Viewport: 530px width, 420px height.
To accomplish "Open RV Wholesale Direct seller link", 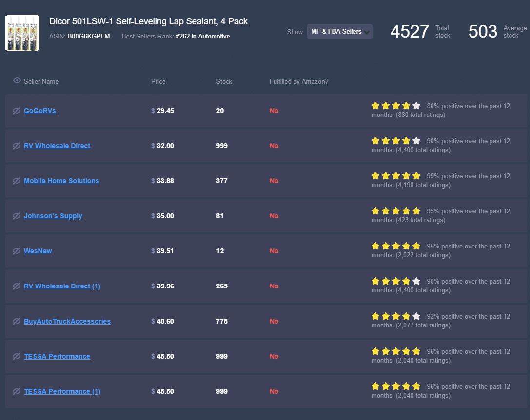I will pyautogui.click(x=57, y=146).
